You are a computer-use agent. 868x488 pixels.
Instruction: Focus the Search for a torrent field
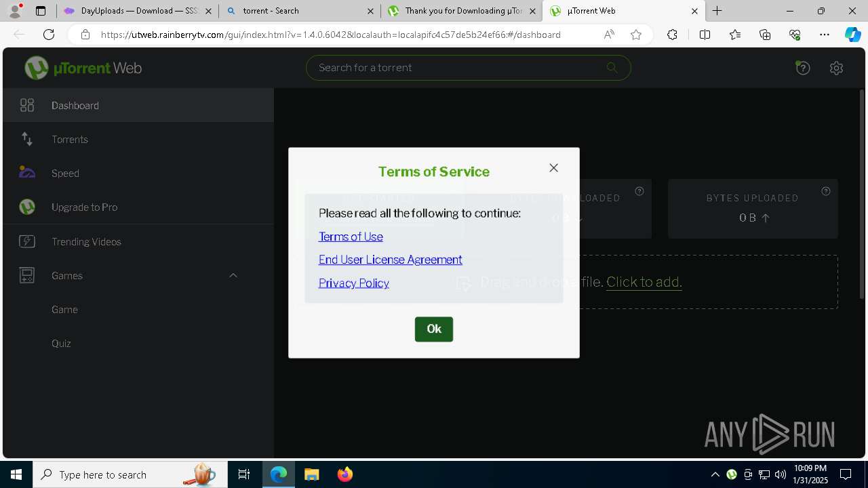pyautogui.click(x=469, y=67)
